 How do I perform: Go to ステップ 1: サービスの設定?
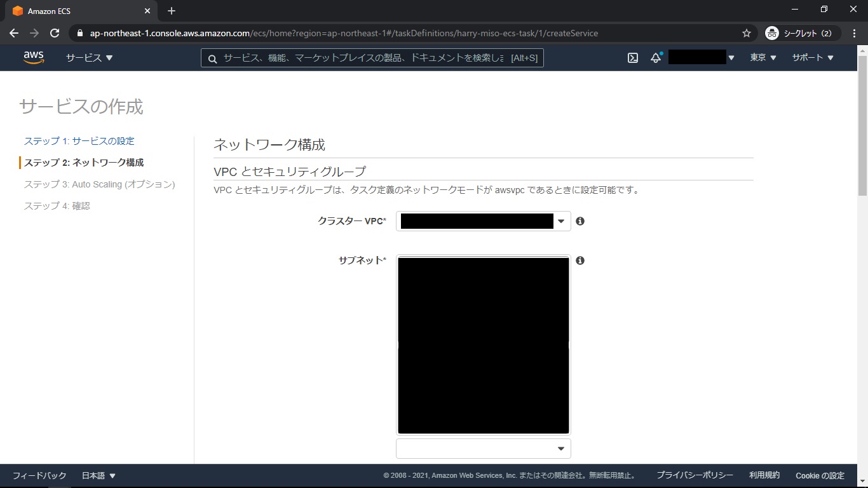[79, 141]
